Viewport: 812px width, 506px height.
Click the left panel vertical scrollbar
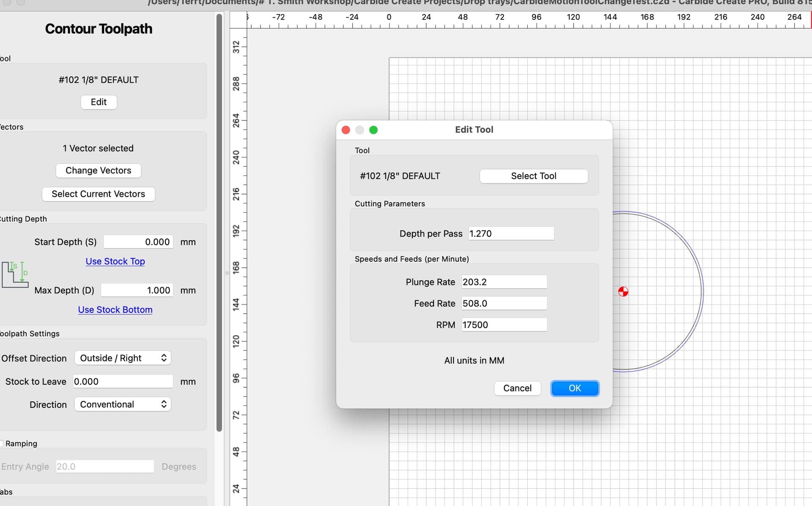[219, 222]
